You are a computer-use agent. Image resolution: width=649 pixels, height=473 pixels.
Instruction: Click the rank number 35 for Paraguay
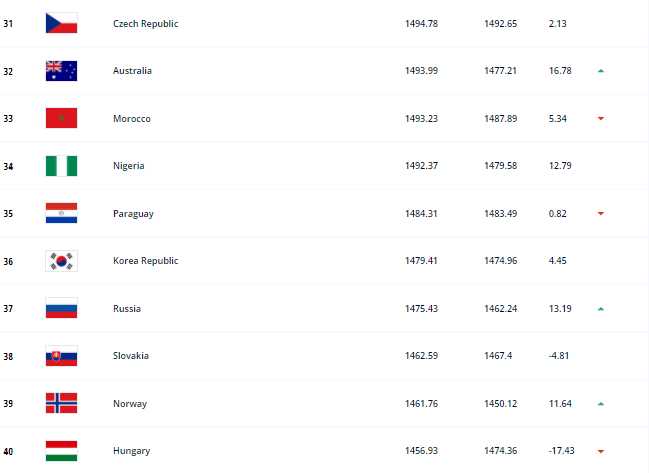click(8, 214)
